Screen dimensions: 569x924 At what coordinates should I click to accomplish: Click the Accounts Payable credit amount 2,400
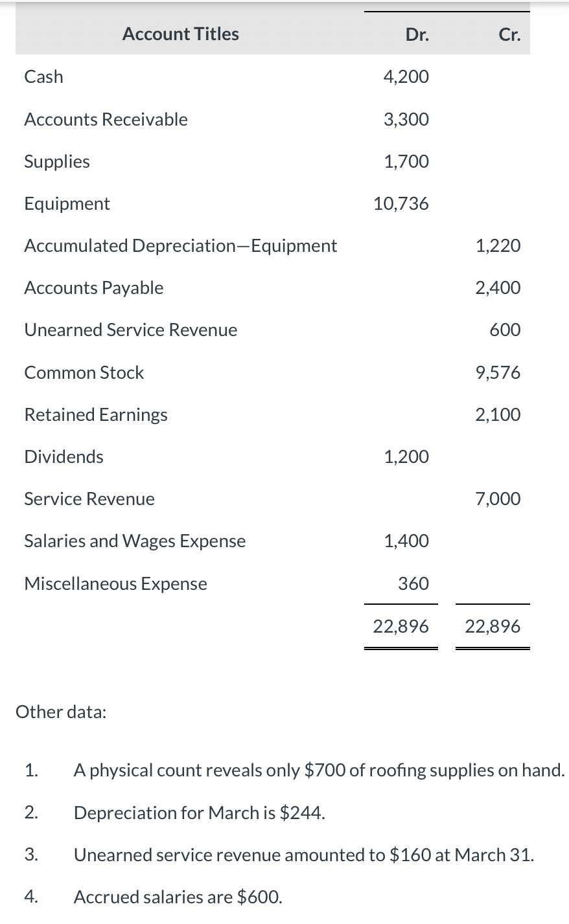click(497, 287)
